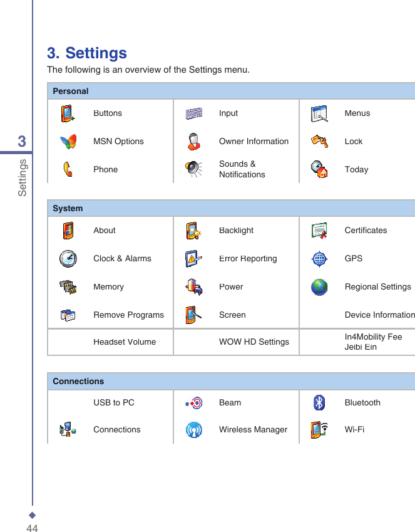415x532 pixels.
Task: Click the WOW HD Settings label
Action: 254,342
